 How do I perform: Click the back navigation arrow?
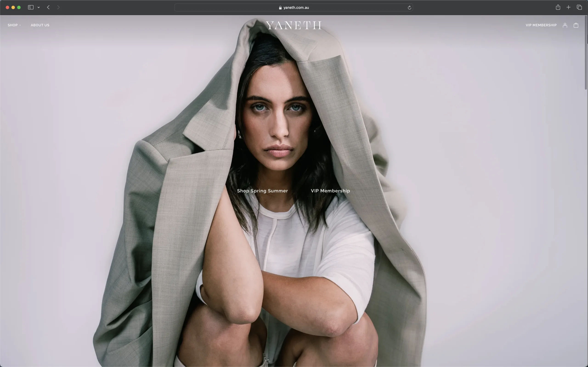(x=49, y=7)
